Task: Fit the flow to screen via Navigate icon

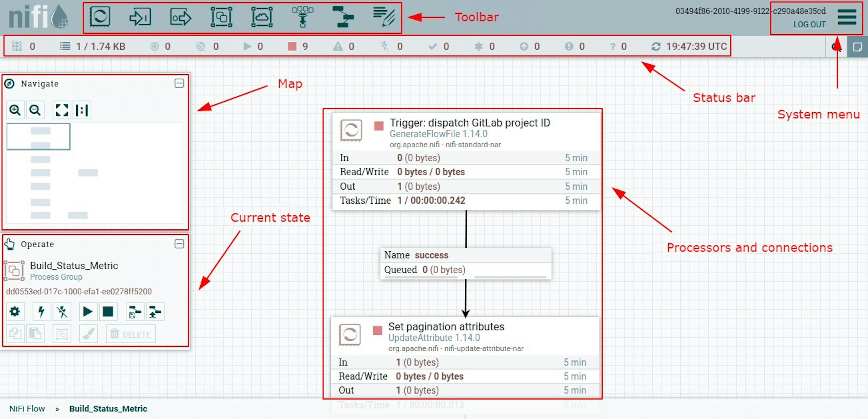Action: pyautogui.click(x=62, y=110)
